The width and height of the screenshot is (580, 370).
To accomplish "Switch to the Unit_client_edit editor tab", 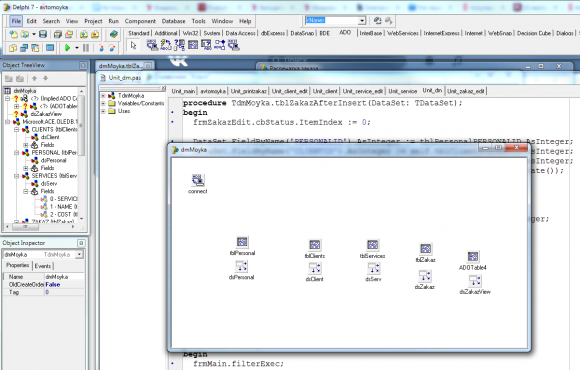I will point(290,91).
